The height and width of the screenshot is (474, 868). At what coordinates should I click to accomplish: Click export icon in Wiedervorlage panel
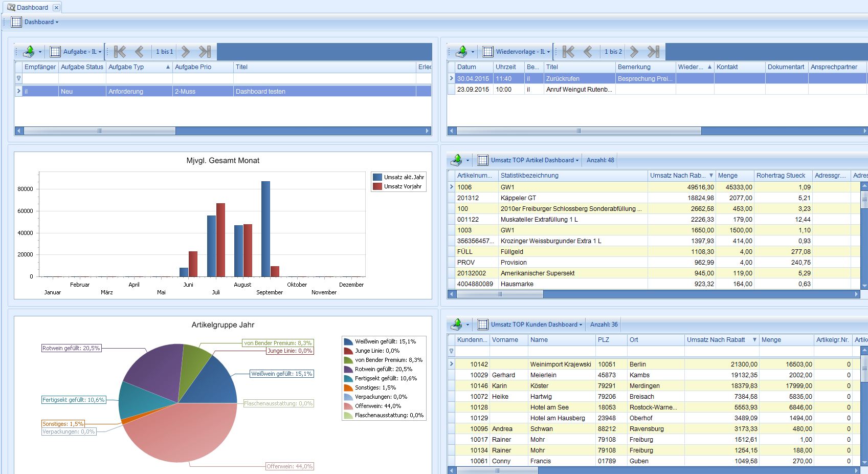(x=462, y=51)
